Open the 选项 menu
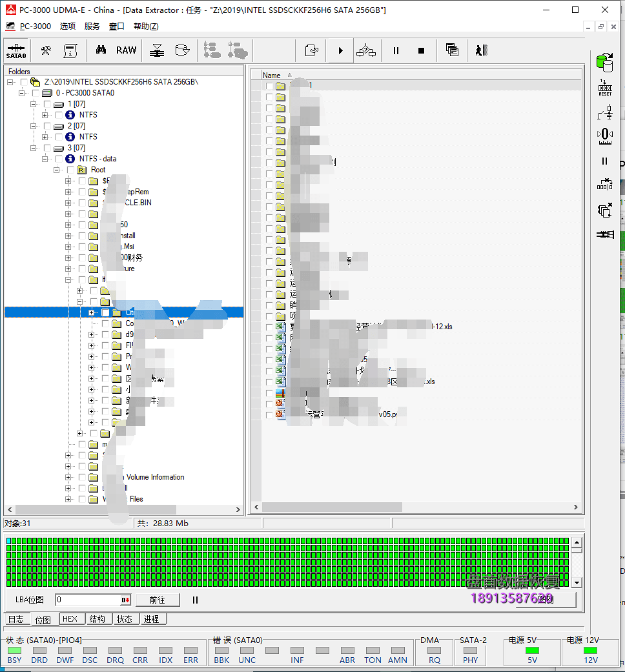Image resolution: width=625 pixels, height=672 pixels. point(67,26)
